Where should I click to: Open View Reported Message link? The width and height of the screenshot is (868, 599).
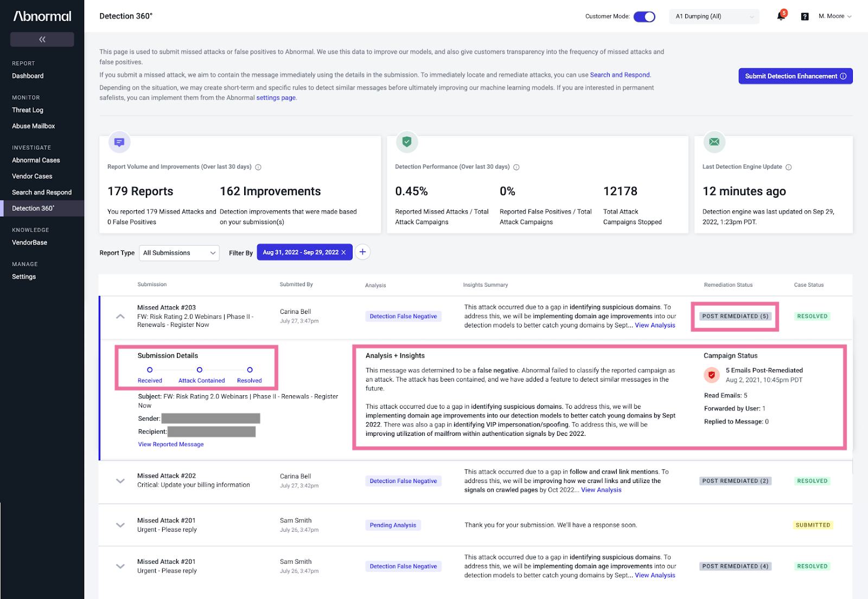171,445
